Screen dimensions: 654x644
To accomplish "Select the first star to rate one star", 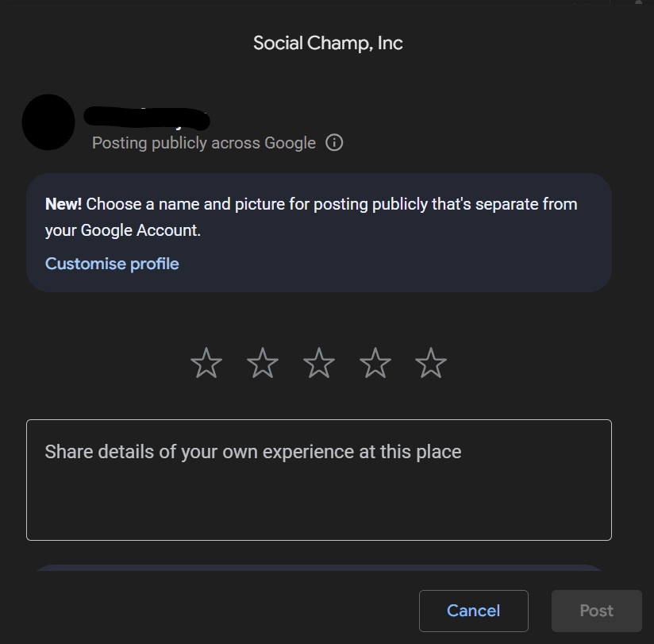I will pos(206,362).
